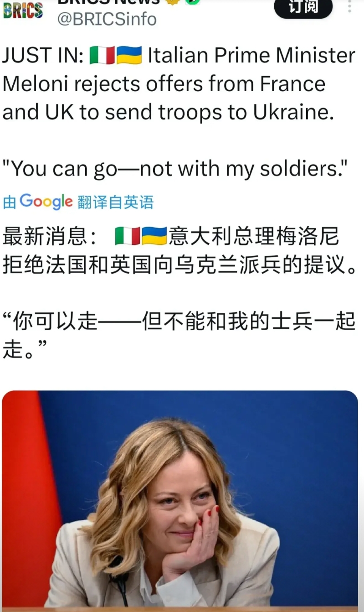Viewport: 364px width, 612px height.
Task: Tap the Italian flag emoji in the Chinese translation
Action: tap(128, 236)
